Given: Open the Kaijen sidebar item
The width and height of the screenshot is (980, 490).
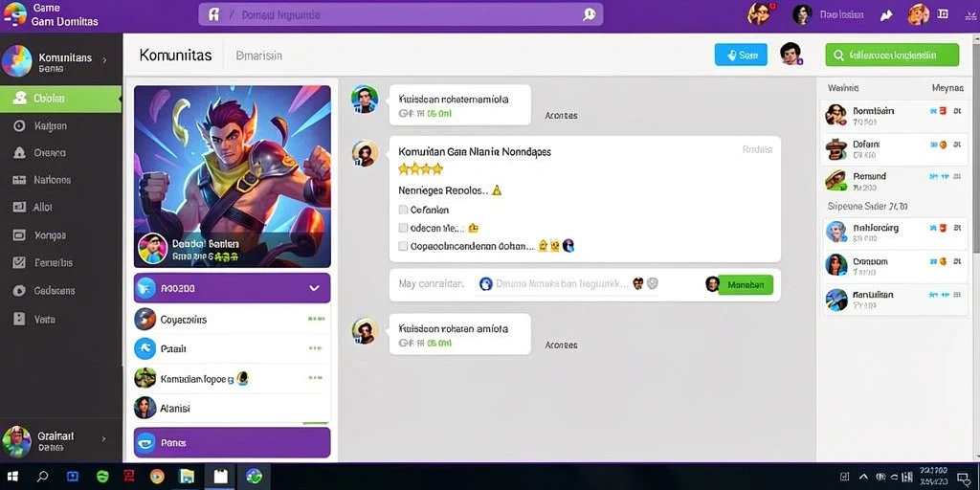Looking at the screenshot, I should 60,126.
